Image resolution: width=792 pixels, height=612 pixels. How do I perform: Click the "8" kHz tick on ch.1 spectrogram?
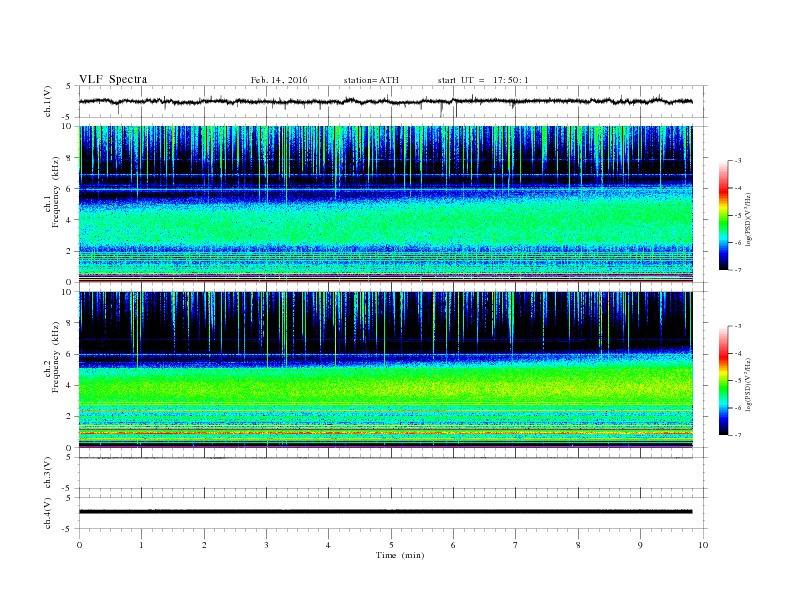point(70,158)
